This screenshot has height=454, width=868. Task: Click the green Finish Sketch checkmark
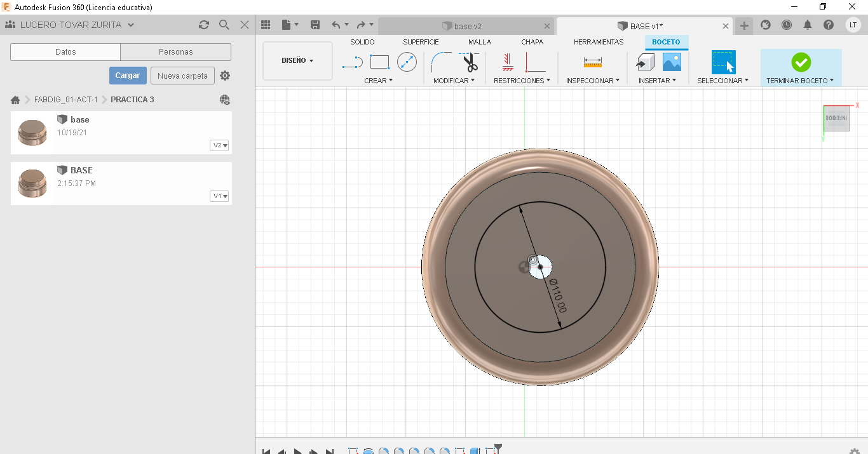pyautogui.click(x=801, y=62)
